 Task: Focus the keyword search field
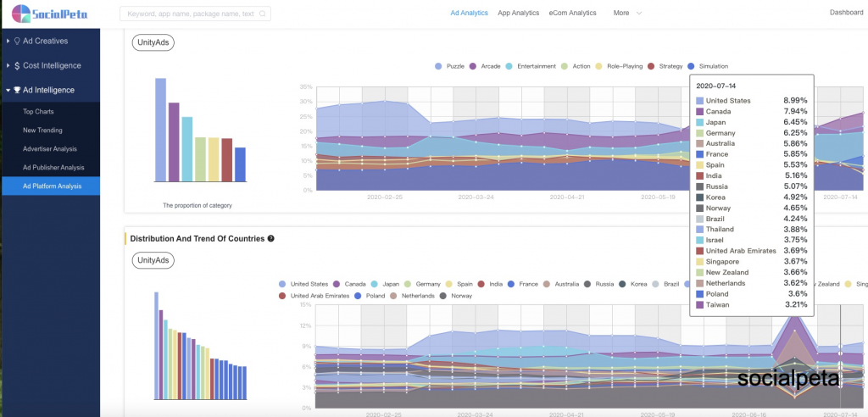pos(196,14)
